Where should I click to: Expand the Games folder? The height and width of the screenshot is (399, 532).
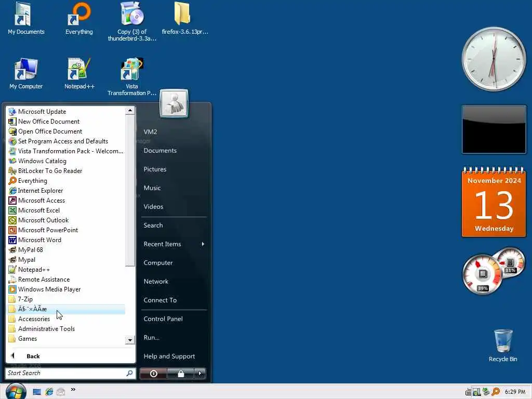click(66, 338)
